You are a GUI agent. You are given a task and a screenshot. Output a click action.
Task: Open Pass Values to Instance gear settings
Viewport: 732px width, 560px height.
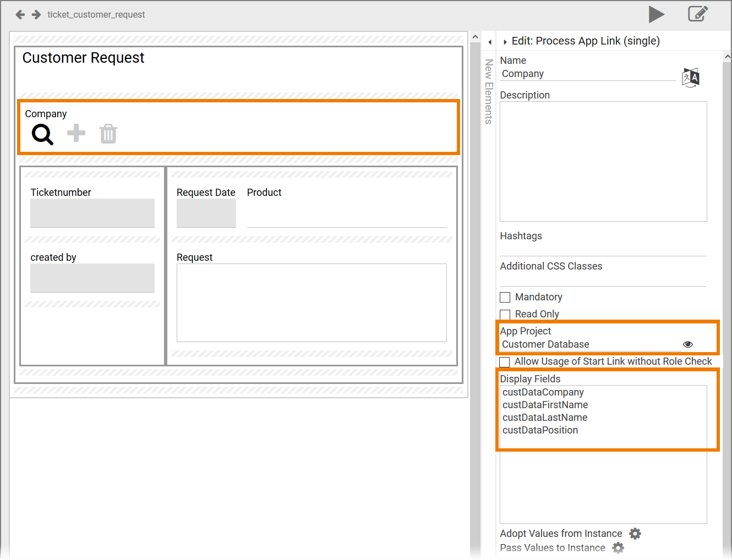[x=618, y=548]
